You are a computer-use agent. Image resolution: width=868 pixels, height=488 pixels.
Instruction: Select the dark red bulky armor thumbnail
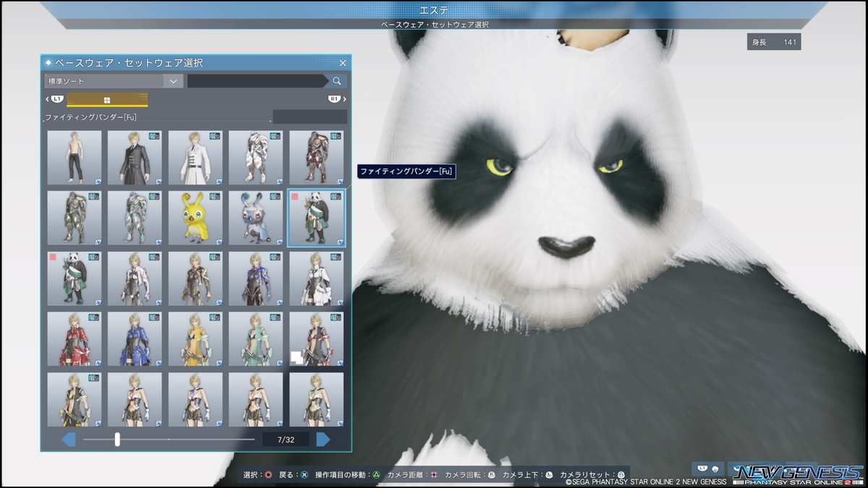coord(317,158)
